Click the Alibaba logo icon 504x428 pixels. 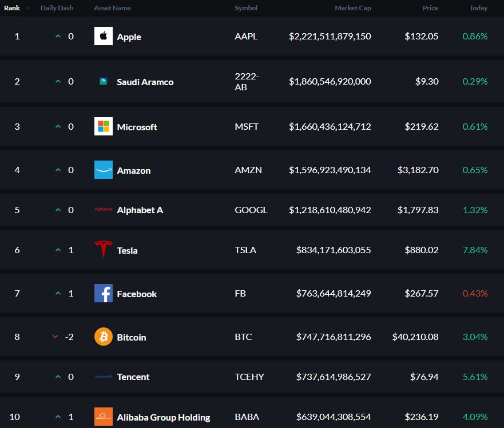pyautogui.click(x=104, y=417)
